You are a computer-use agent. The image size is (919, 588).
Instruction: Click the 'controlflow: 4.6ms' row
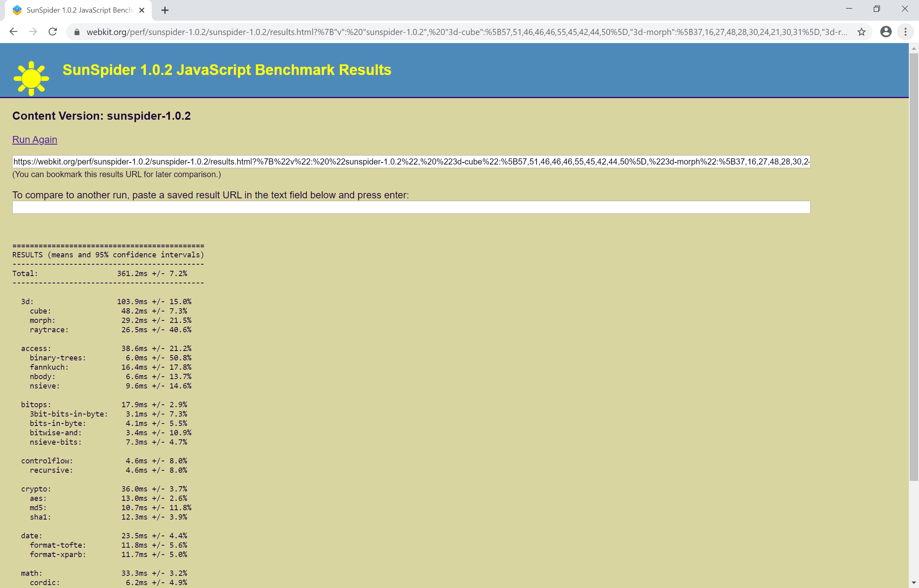click(104, 461)
